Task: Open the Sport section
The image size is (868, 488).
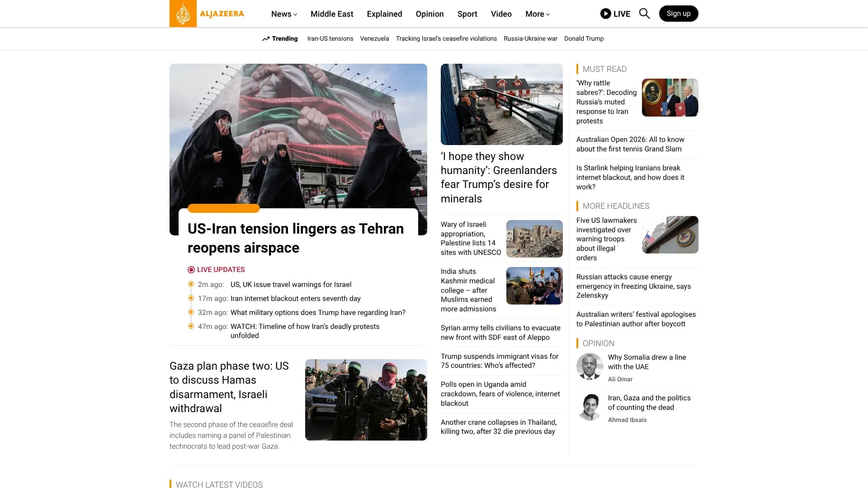Action: click(x=467, y=14)
